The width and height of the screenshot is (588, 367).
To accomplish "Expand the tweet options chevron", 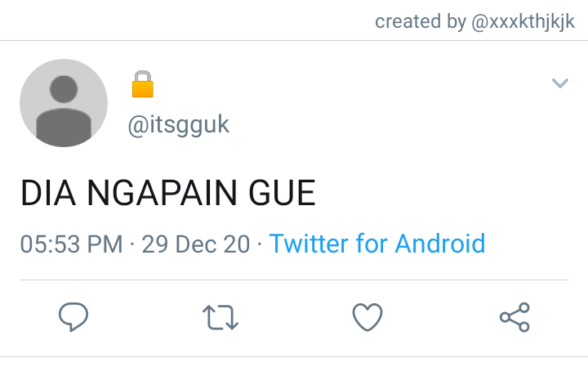I will 560,83.
